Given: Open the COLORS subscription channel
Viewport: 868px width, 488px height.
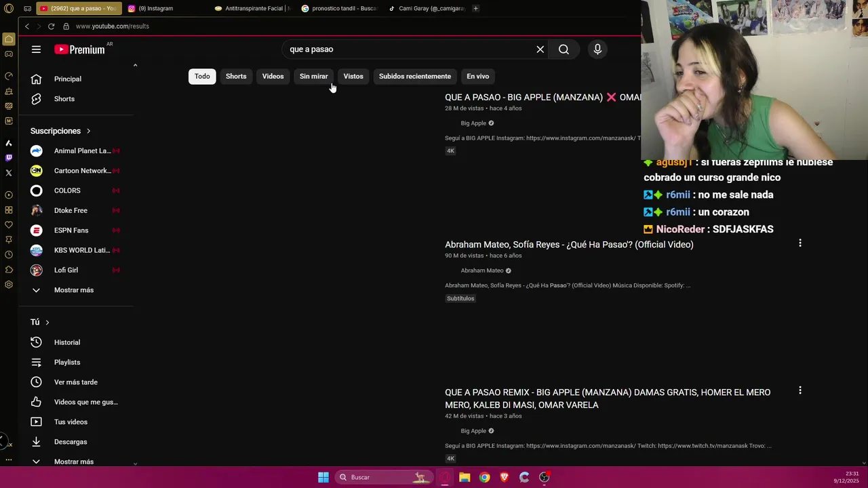Looking at the screenshot, I should 75,190.
